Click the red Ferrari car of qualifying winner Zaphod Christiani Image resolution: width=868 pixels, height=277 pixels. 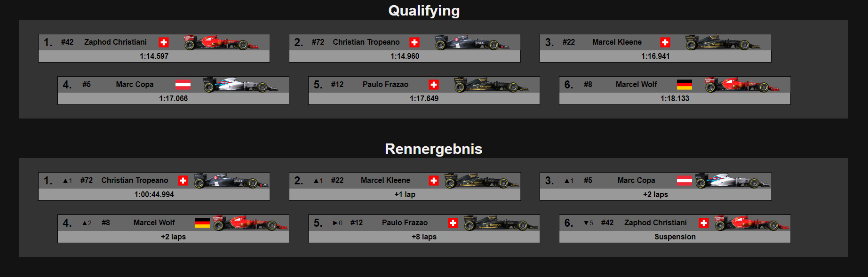tap(221, 42)
